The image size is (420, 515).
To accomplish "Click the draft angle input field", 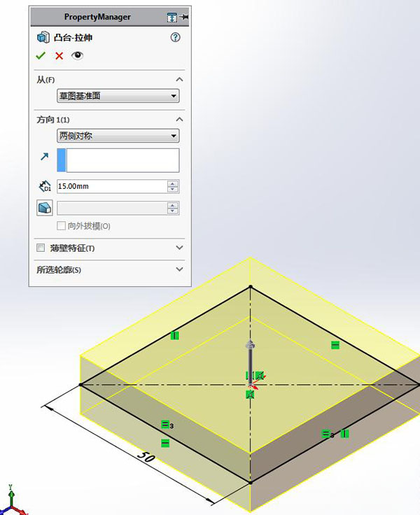I will [x=112, y=208].
